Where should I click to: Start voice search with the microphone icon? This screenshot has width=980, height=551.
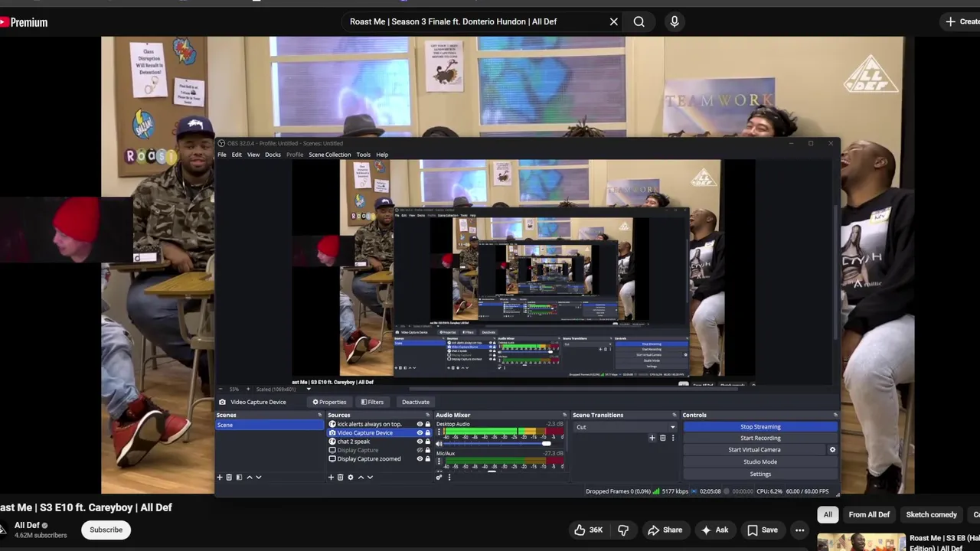coord(675,21)
